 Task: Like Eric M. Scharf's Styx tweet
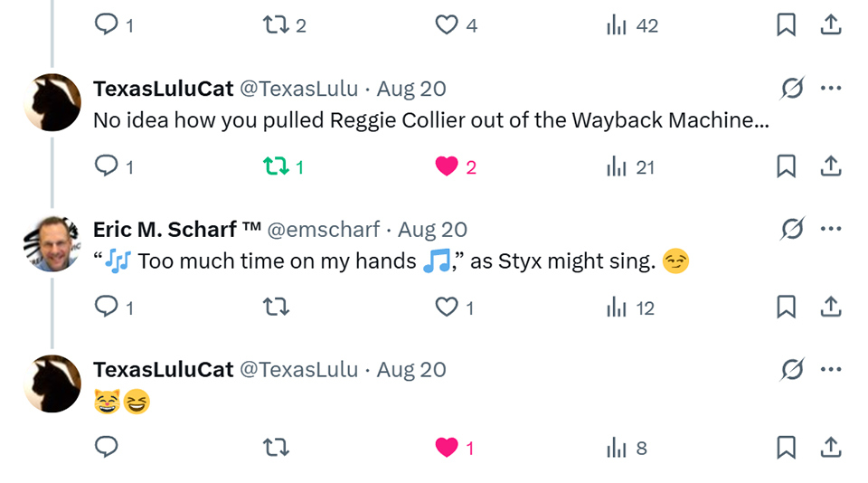pyautogui.click(x=447, y=308)
